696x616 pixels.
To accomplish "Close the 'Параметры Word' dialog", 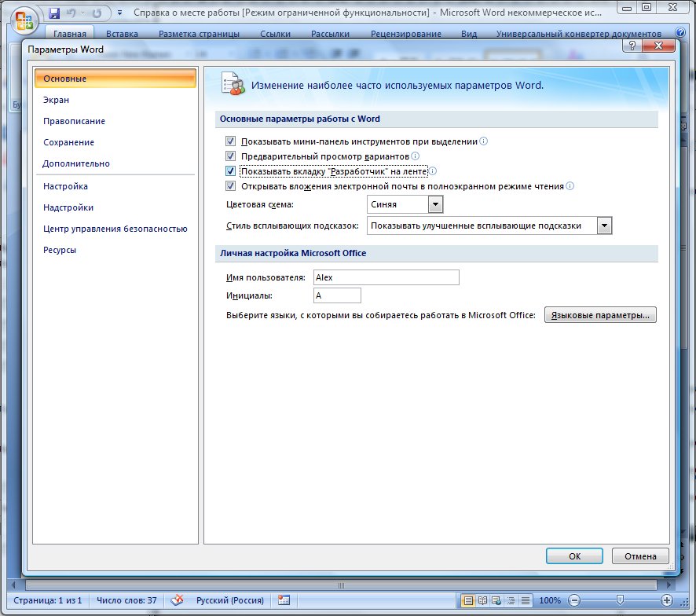I will [x=659, y=46].
